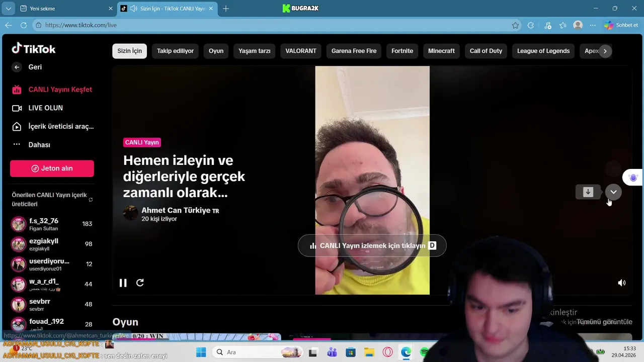
Task: Open Microsoft Teams from taskbar
Action: coord(332,352)
